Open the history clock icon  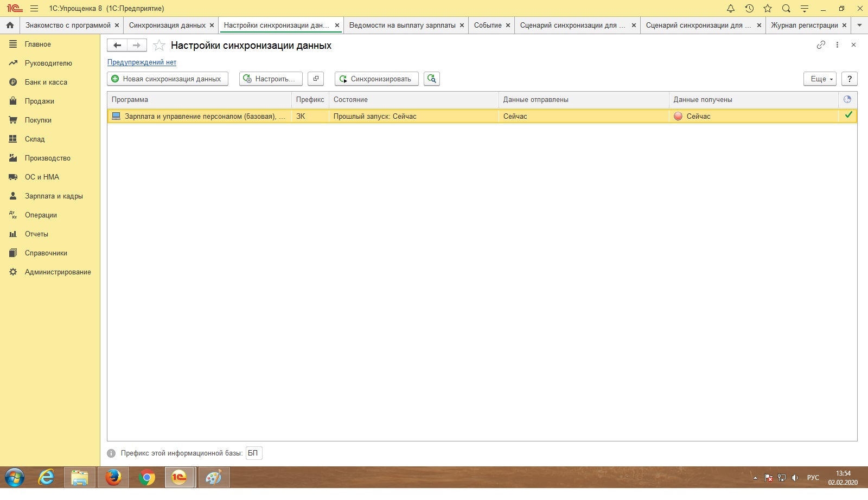coord(749,8)
